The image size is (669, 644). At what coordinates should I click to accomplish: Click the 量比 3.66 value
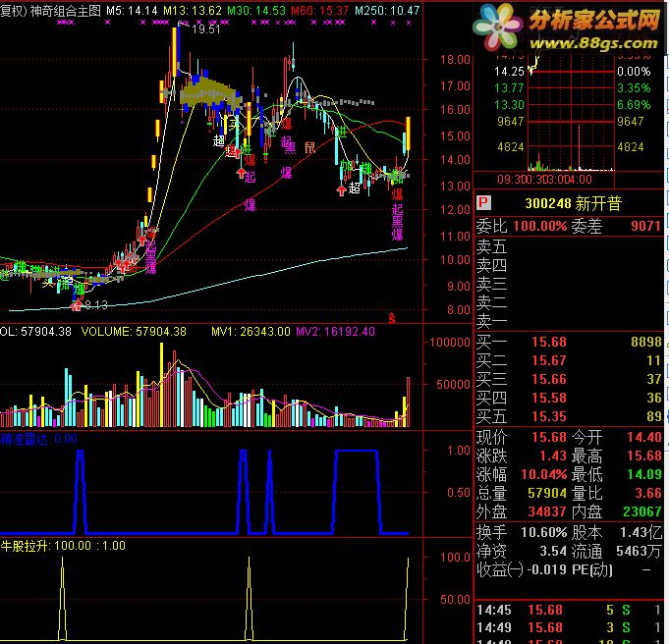[648, 493]
